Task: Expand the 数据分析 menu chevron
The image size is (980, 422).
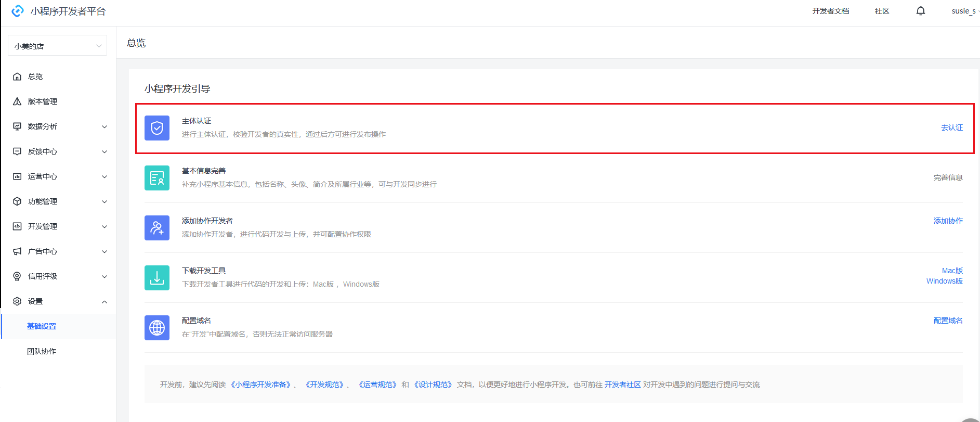Action: click(104, 126)
